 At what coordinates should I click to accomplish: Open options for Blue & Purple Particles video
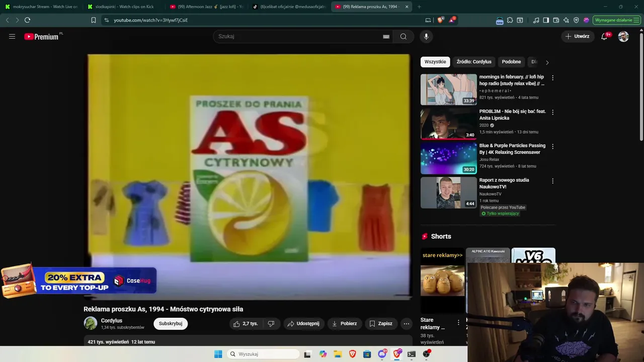(x=552, y=146)
